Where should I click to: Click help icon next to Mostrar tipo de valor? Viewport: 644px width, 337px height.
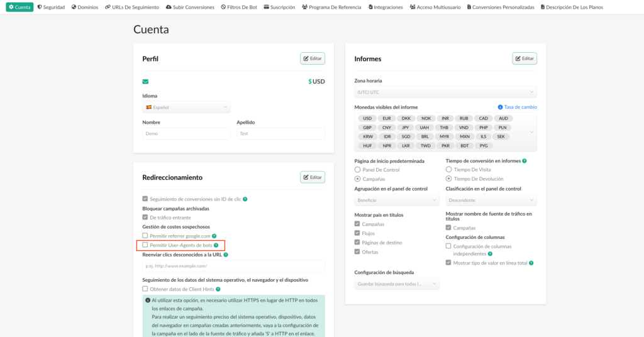click(x=531, y=263)
